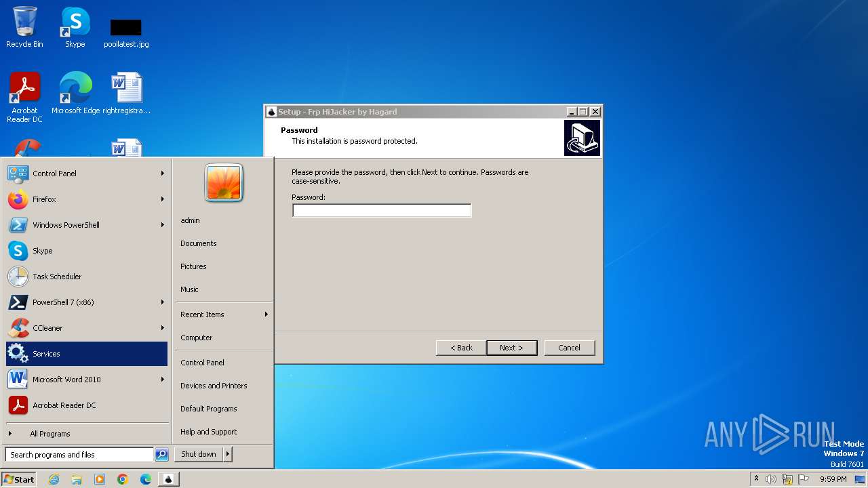Show hidden tray icons arrow
Viewport: 868px width, 488px height.
pos(756,479)
